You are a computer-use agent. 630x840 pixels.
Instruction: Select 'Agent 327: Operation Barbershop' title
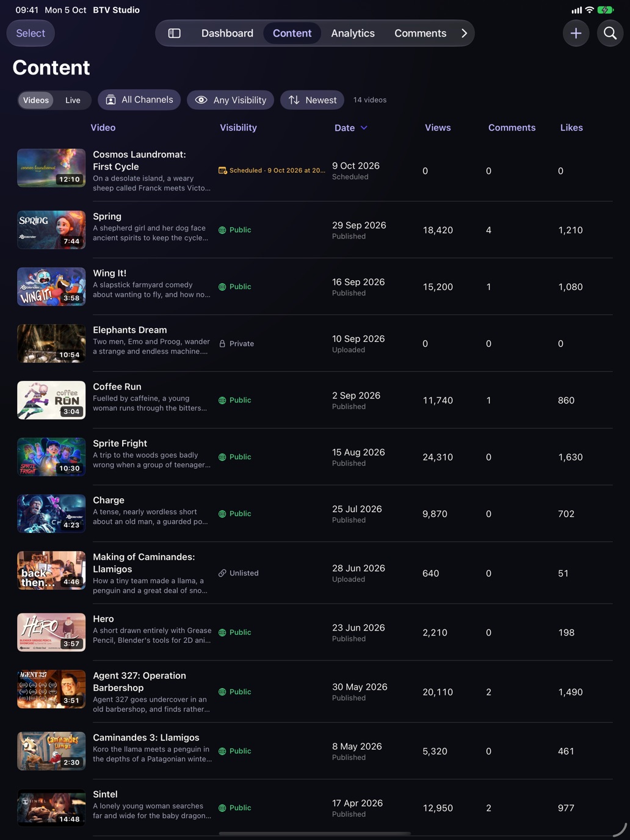[139, 682]
